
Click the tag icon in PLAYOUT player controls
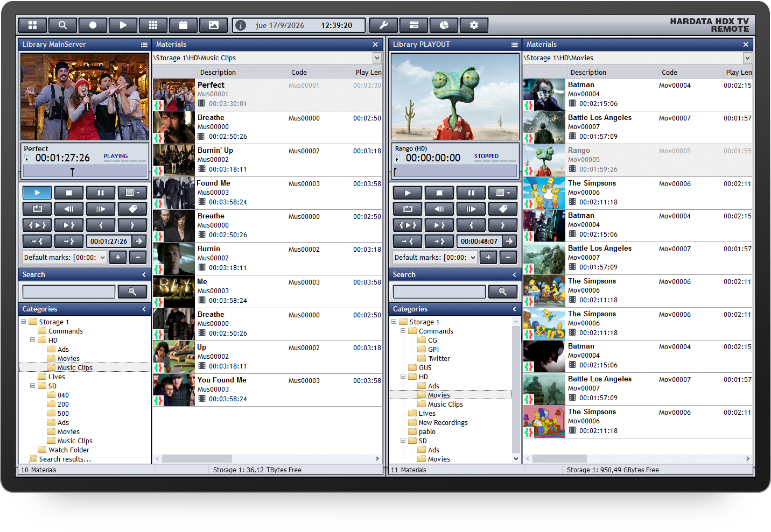click(x=503, y=209)
